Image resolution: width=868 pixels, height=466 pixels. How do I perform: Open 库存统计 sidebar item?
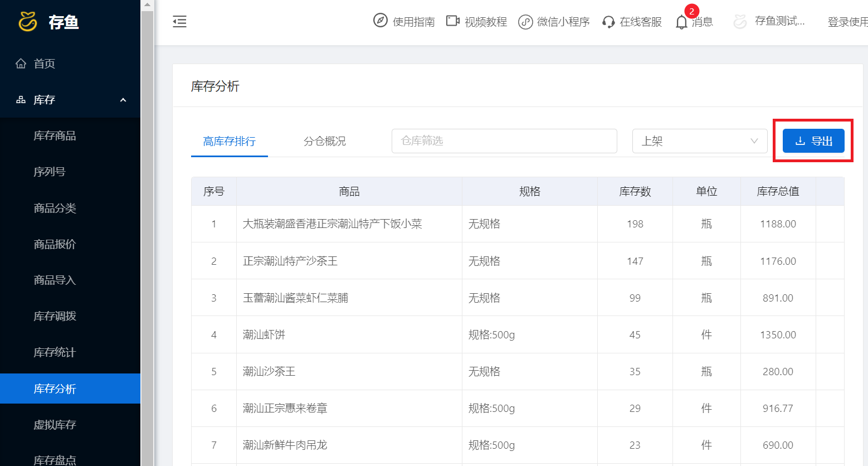pos(70,352)
